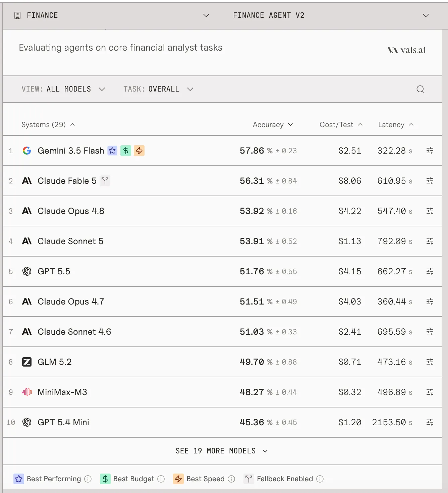
Task: Open the Gemini 3.5 Flash model name
Action: coord(71,151)
